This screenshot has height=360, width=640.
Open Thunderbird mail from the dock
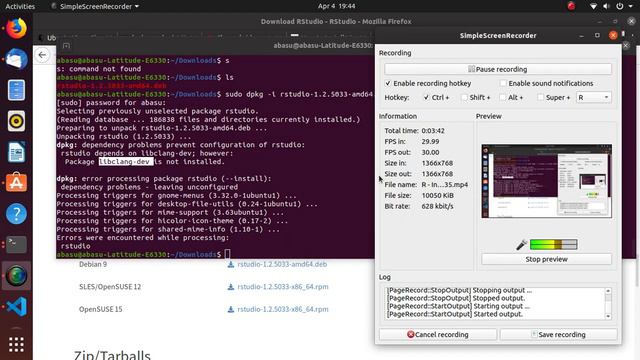pyautogui.click(x=16, y=59)
